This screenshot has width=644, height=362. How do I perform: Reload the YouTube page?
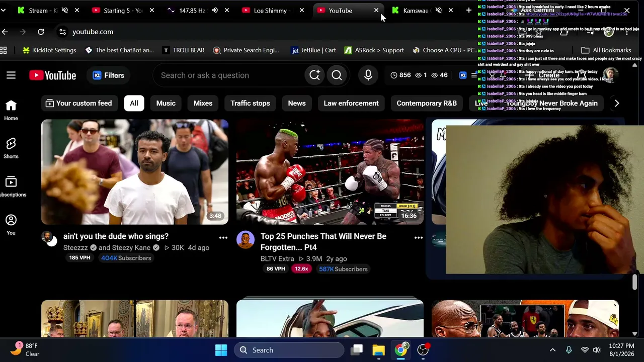tap(41, 32)
